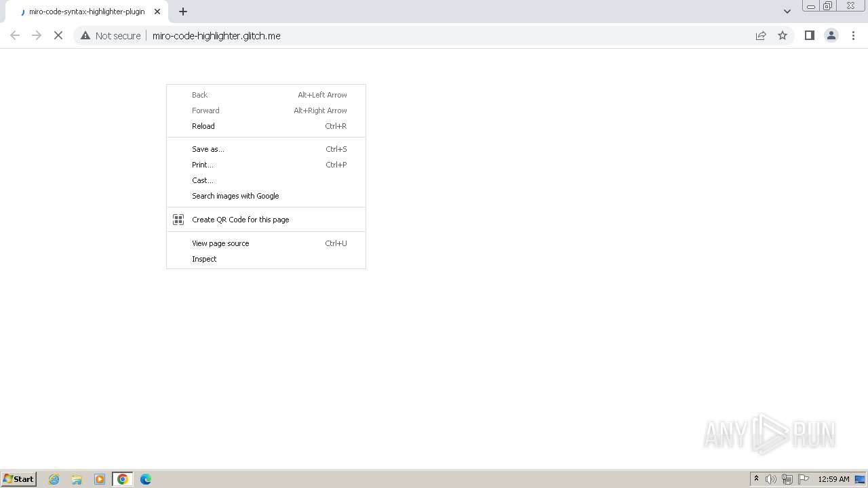Stop loading the page
This screenshot has height=488, width=868.
[x=58, y=36]
